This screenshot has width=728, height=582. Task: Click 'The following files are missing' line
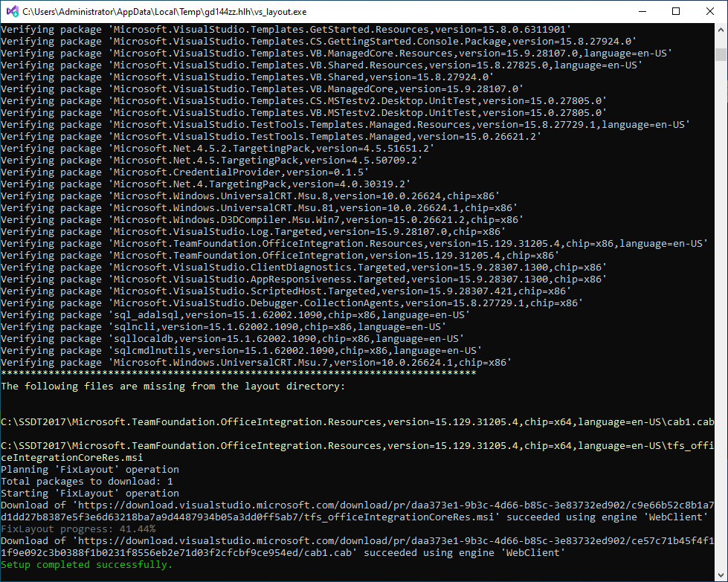coord(173,387)
